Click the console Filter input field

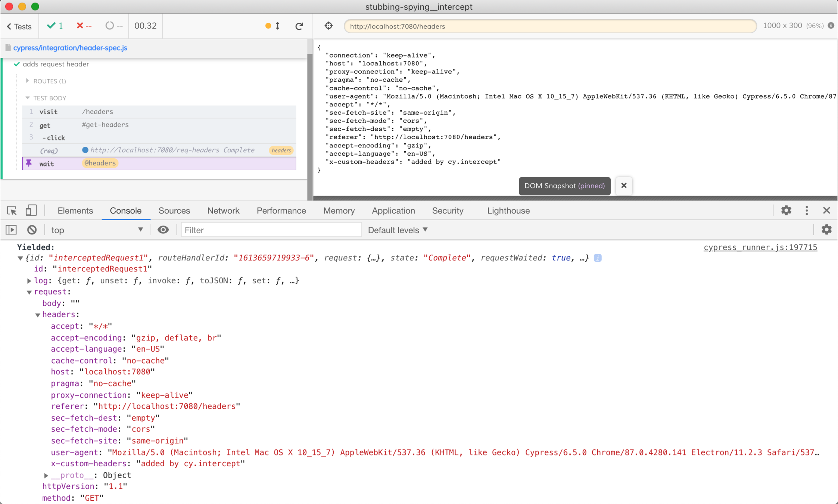coord(271,230)
